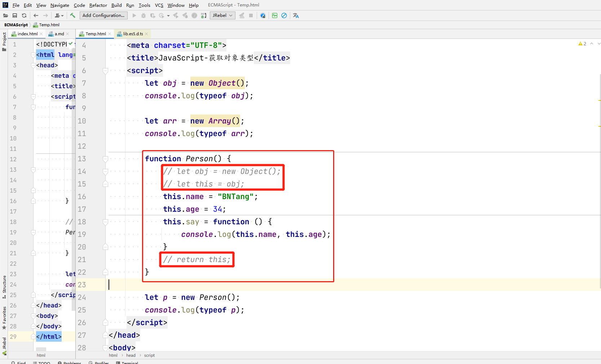Go forward with the right arrow icon
Image resolution: width=601 pixels, height=364 pixels.
tap(45, 15)
